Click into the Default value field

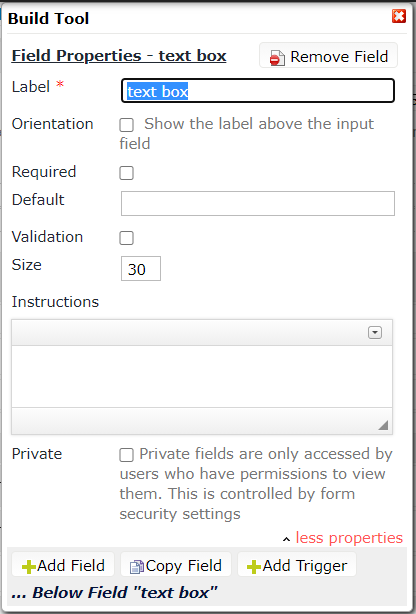pyautogui.click(x=258, y=203)
